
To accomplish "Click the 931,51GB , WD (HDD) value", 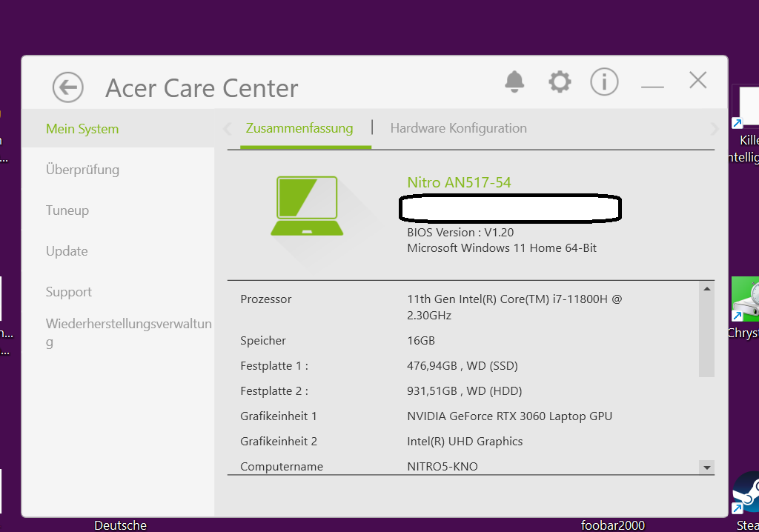I will [x=464, y=391].
